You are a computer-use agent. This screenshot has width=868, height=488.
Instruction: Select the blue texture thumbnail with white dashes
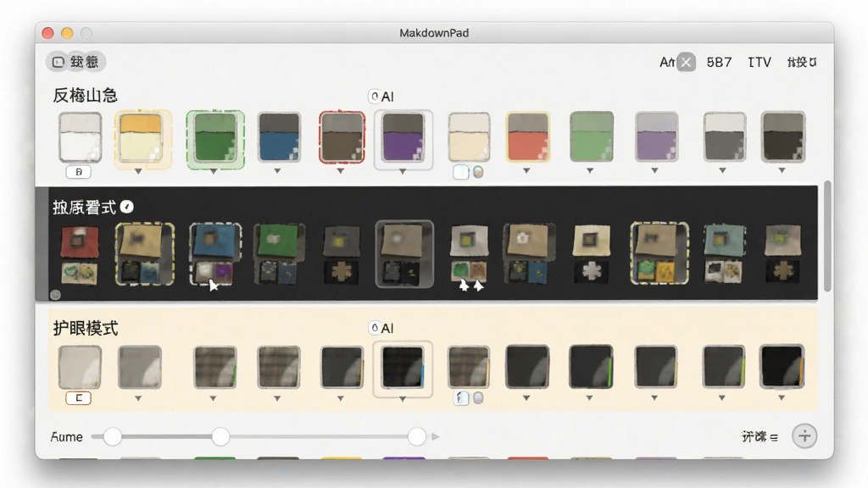(x=215, y=254)
